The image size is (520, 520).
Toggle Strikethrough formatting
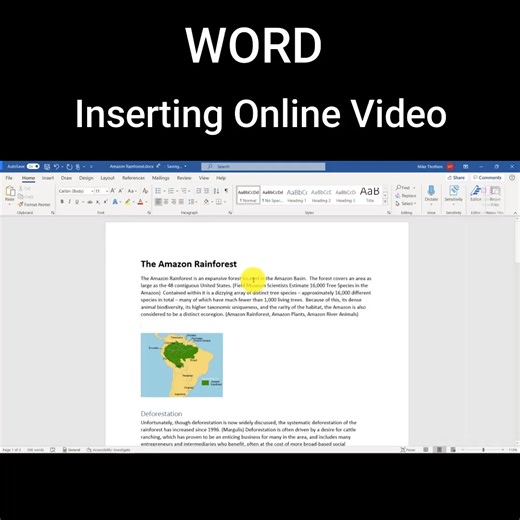click(89, 202)
